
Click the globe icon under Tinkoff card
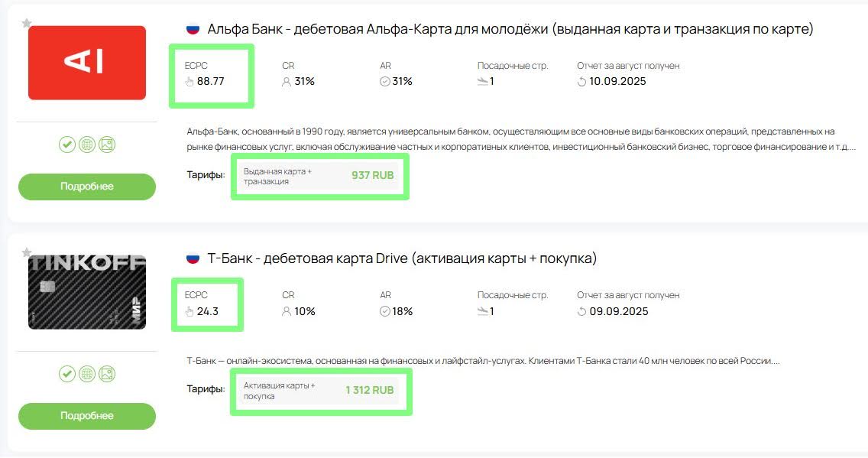(x=87, y=374)
